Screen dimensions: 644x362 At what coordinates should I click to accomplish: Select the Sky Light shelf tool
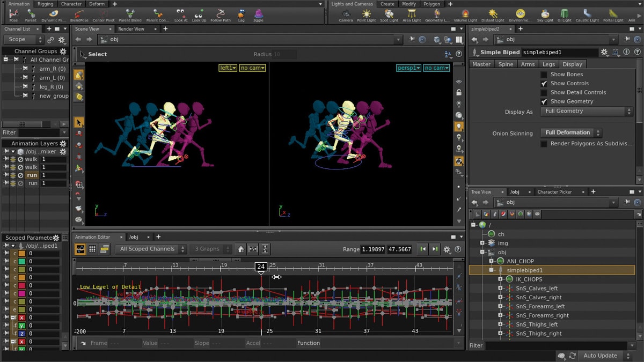click(545, 13)
